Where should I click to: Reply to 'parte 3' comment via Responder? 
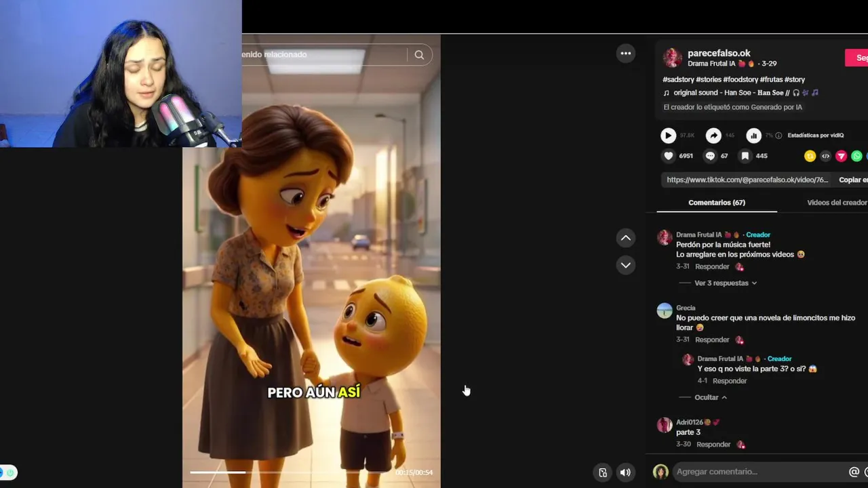pos(713,445)
